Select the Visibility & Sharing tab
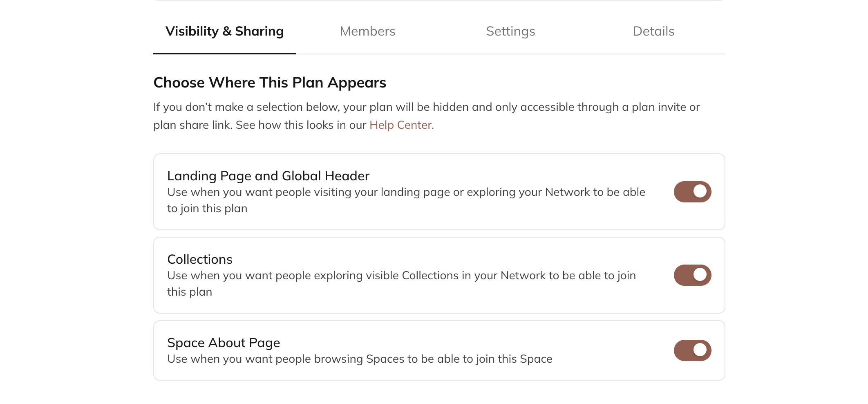 pos(224,31)
